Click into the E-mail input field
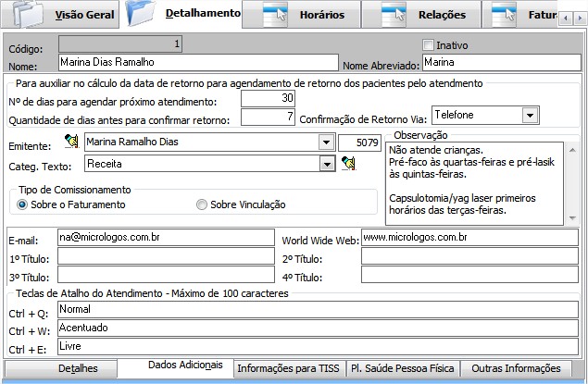 [166, 238]
